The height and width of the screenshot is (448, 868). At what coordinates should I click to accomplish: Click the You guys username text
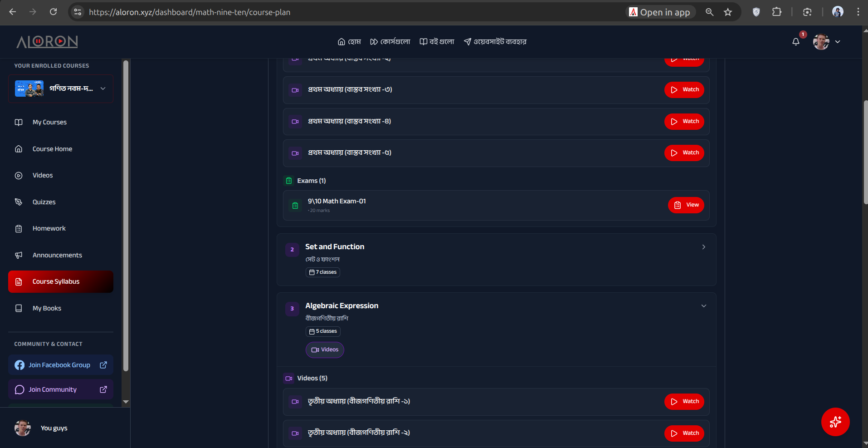click(x=54, y=428)
